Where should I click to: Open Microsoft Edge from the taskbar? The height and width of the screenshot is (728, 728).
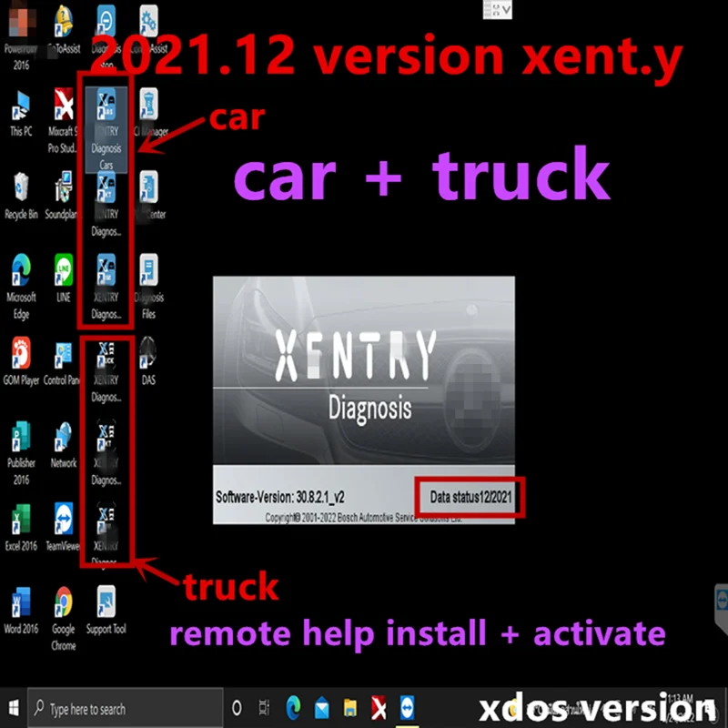click(293, 709)
